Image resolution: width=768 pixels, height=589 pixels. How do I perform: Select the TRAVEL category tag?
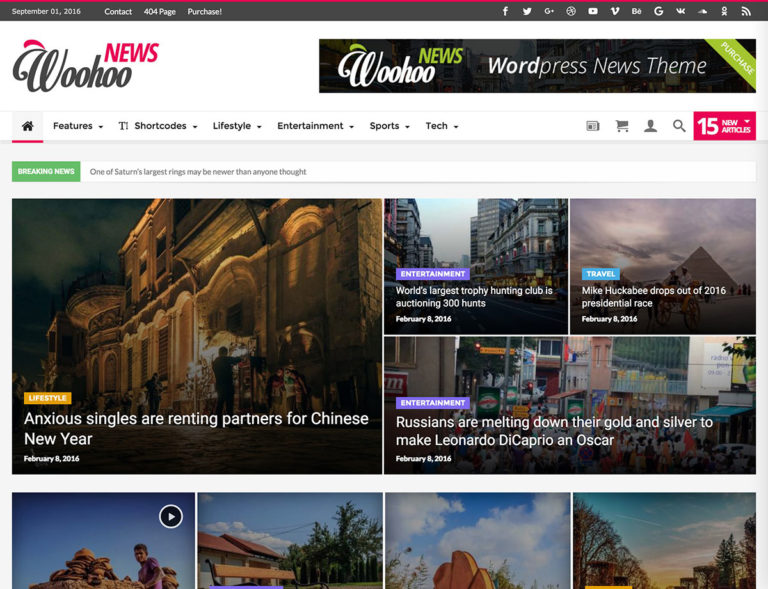pyautogui.click(x=600, y=274)
